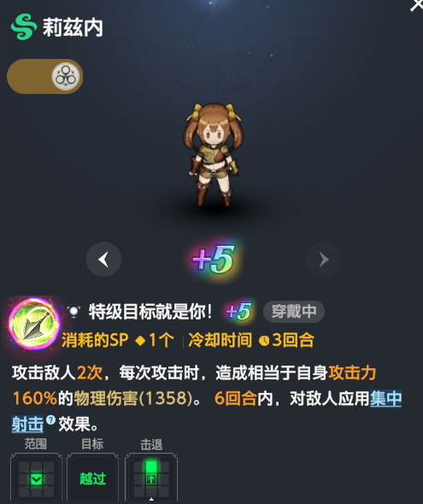Click the small lightbulb skill type icon

tap(73, 312)
